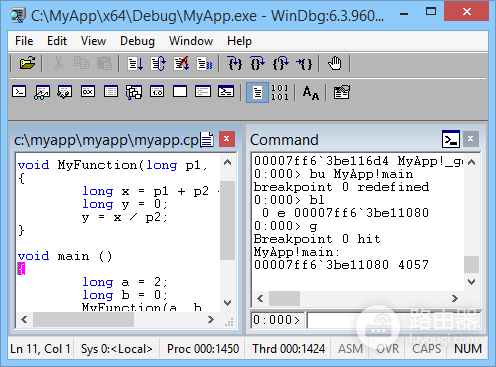Image resolution: width=496 pixels, height=367 pixels.
Task: Click the Step Over icon
Action: click(x=258, y=63)
